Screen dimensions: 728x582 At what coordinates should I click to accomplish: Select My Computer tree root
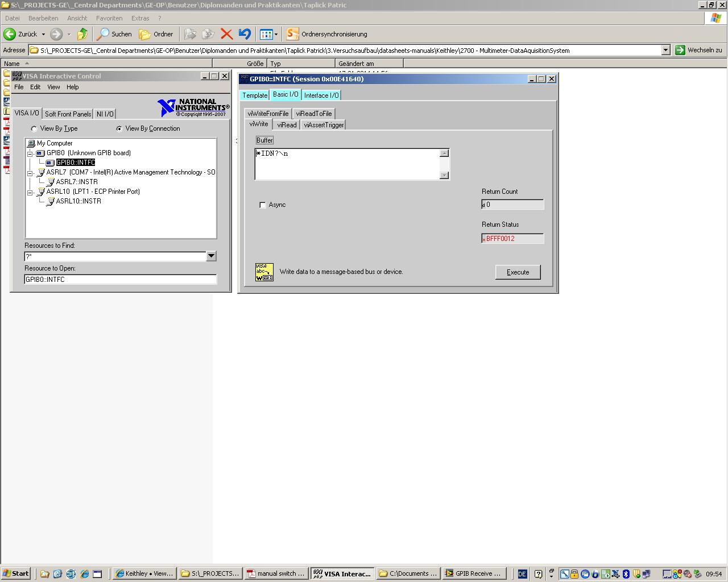[x=55, y=143]
